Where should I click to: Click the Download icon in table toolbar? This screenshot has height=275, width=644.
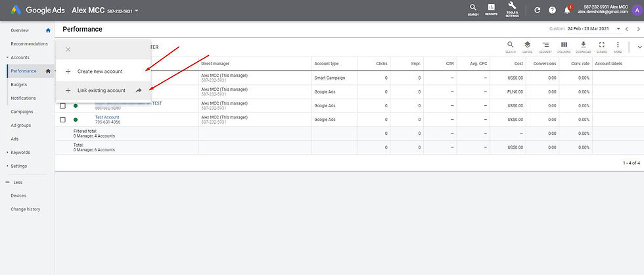point(584,47)
